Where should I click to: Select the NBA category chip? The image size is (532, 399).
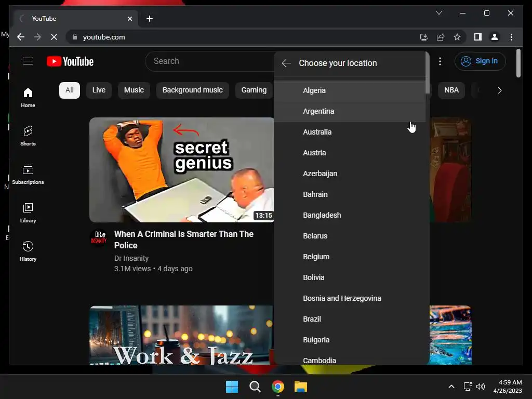(x=451, y=90)
